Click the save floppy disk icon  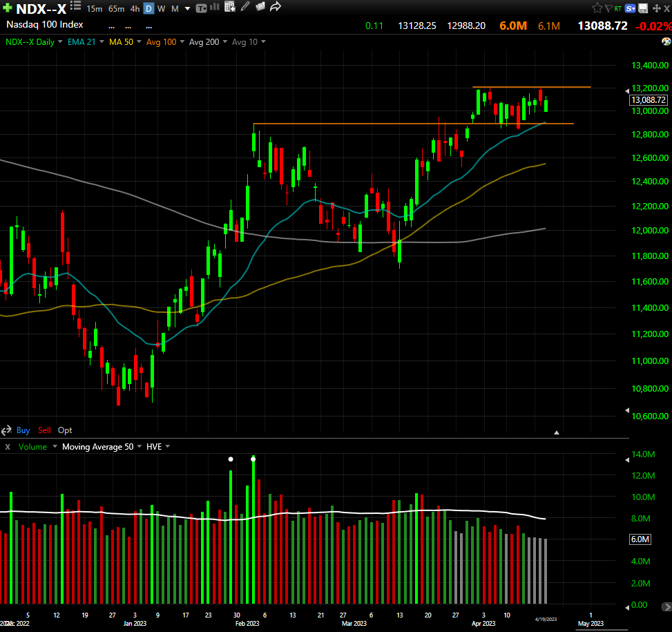[643, 8]
